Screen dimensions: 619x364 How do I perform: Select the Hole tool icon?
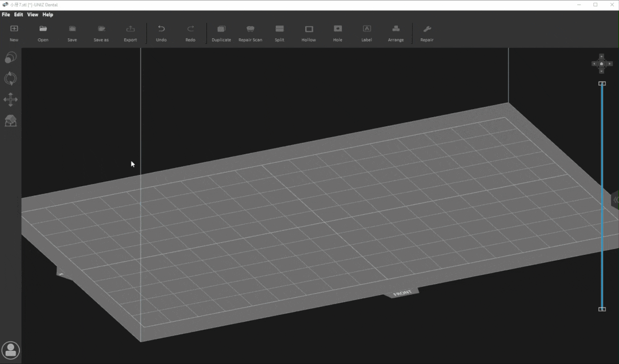click(338, 29)
